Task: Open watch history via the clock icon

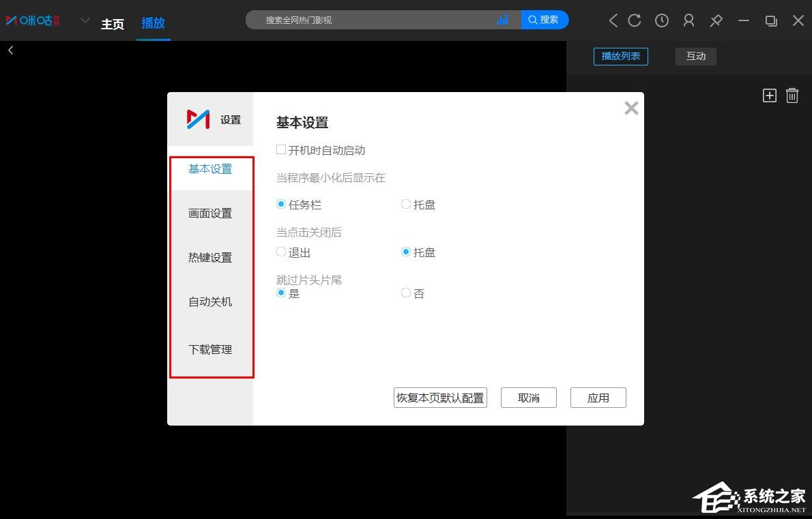Action: click(661, 20)
